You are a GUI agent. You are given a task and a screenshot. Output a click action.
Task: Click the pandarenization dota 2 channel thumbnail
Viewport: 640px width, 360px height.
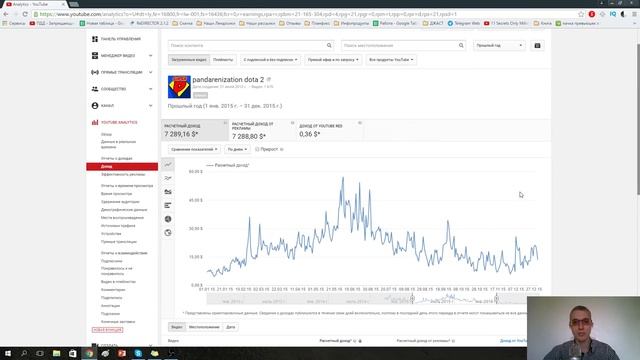179,87
